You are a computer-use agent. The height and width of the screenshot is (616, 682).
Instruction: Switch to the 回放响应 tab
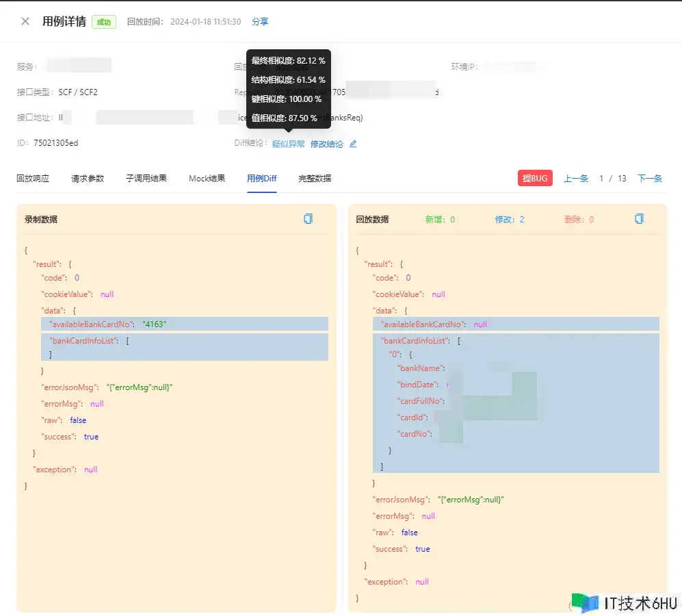(33, 179)
